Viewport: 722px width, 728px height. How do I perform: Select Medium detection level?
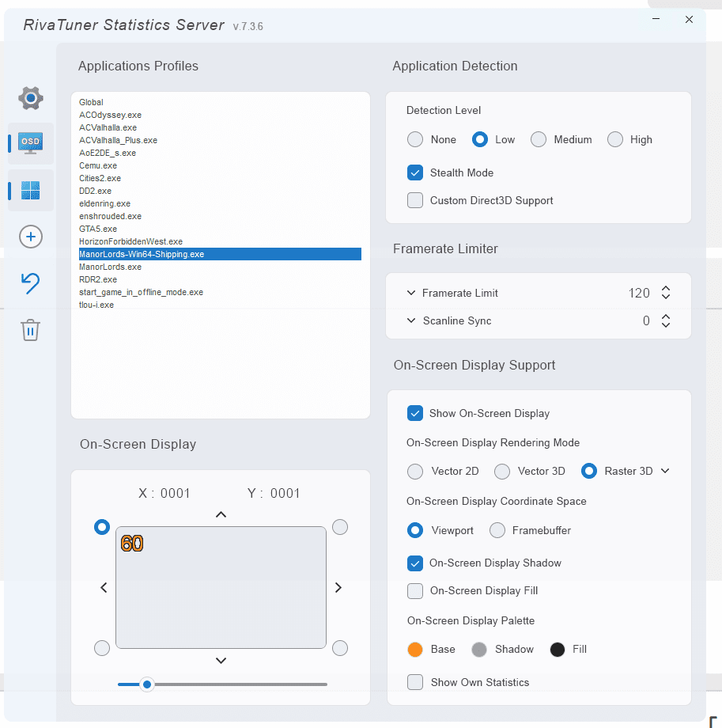[539, 139]
